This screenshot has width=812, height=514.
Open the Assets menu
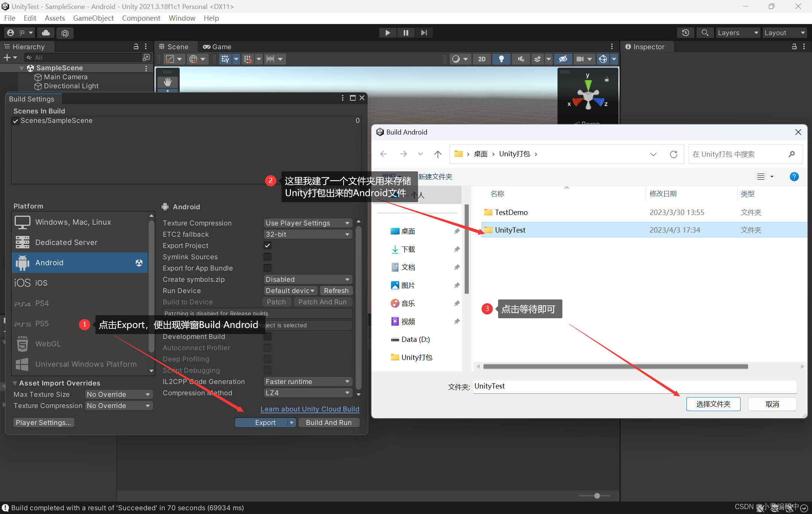click(55, 18)
